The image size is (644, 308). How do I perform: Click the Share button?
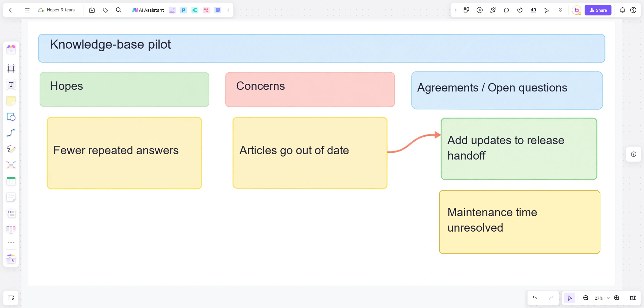pos(598,10)
